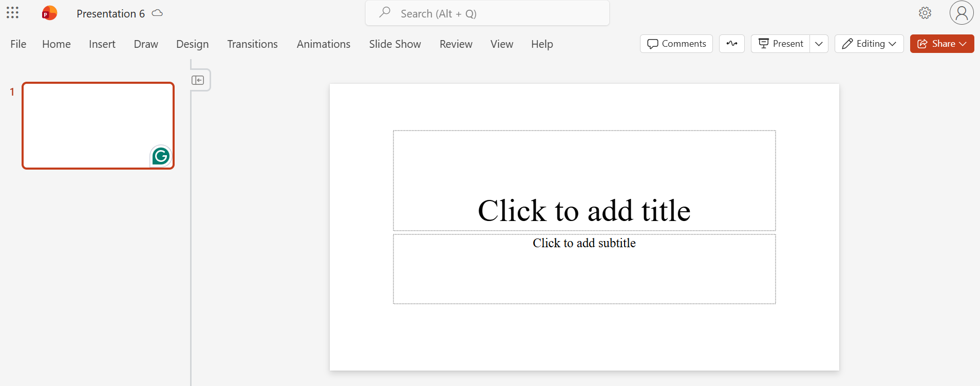Click the activity catch-up icon button
Viewport: 980px width, 386px height.
(x=732, y=44)
